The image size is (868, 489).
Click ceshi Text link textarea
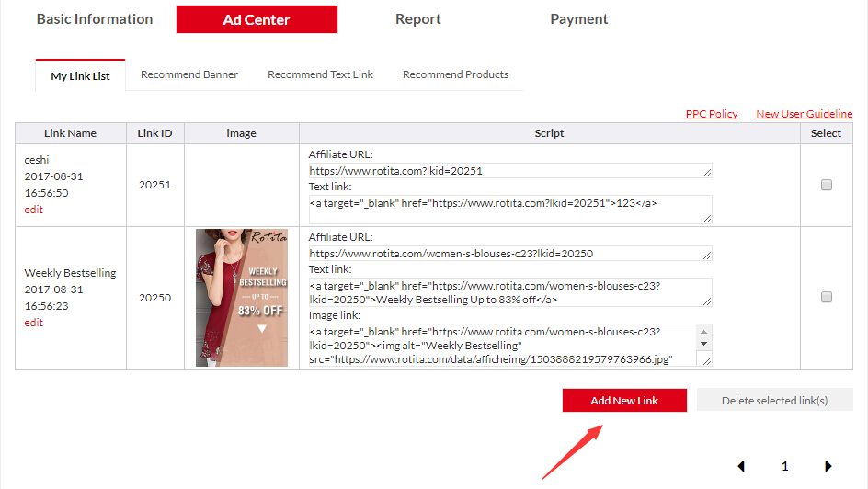[x=509, y=210]
